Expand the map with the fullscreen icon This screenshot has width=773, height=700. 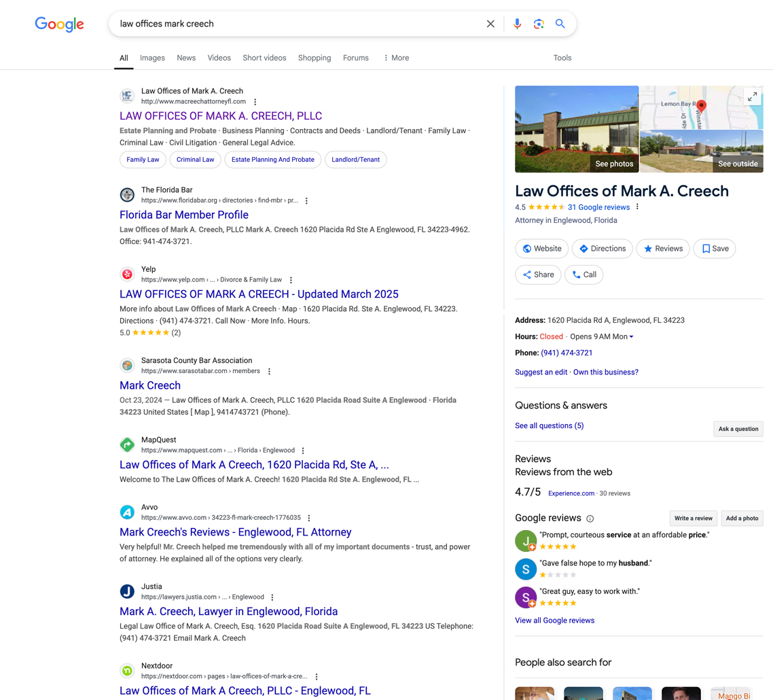(753, 97)
